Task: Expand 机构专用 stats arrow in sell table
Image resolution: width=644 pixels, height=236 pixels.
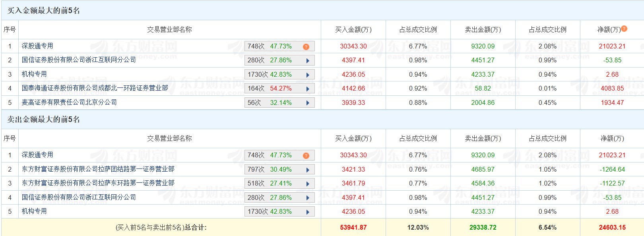Action: (x=308, y=212)
